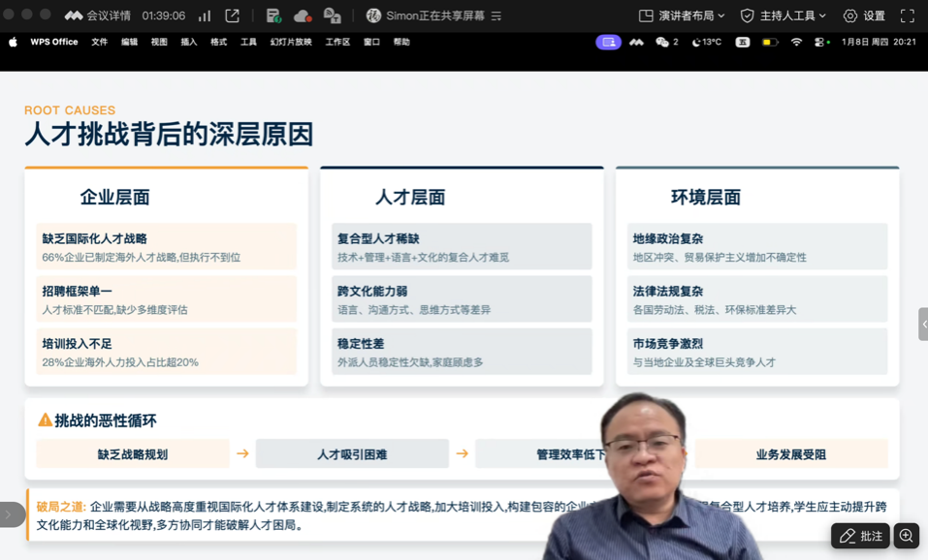Image resolution: width=928 pixels, height=560 pixels.
Task: Enter full screen using the corner-brackets icon
Action: pos(908,16)
